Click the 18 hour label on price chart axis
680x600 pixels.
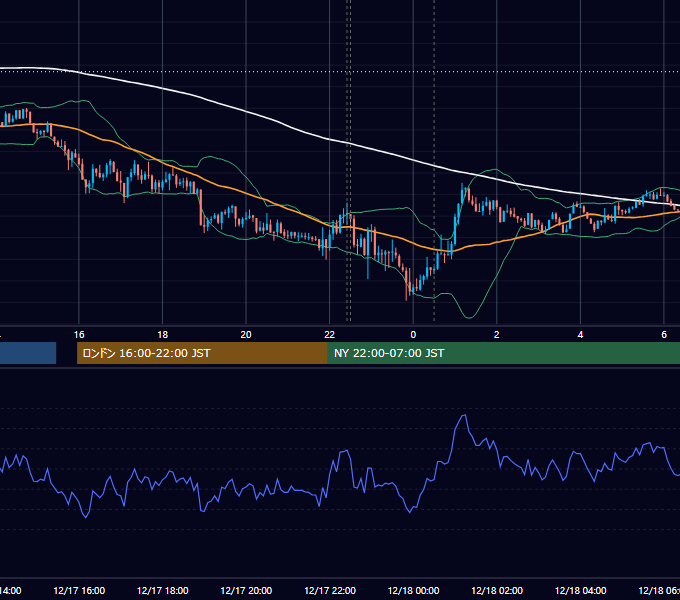pos(162,335)
